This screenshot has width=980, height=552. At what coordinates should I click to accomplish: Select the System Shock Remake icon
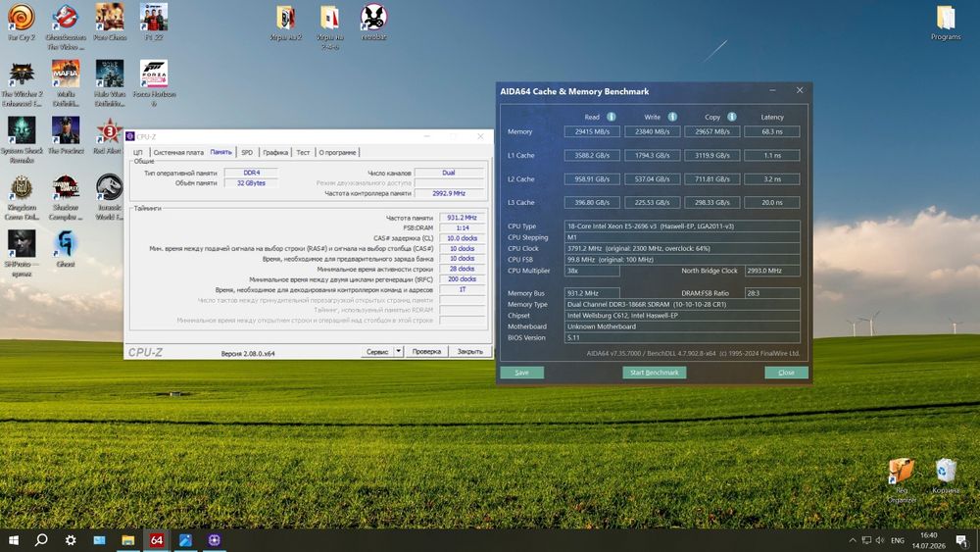tap(22, 140)
